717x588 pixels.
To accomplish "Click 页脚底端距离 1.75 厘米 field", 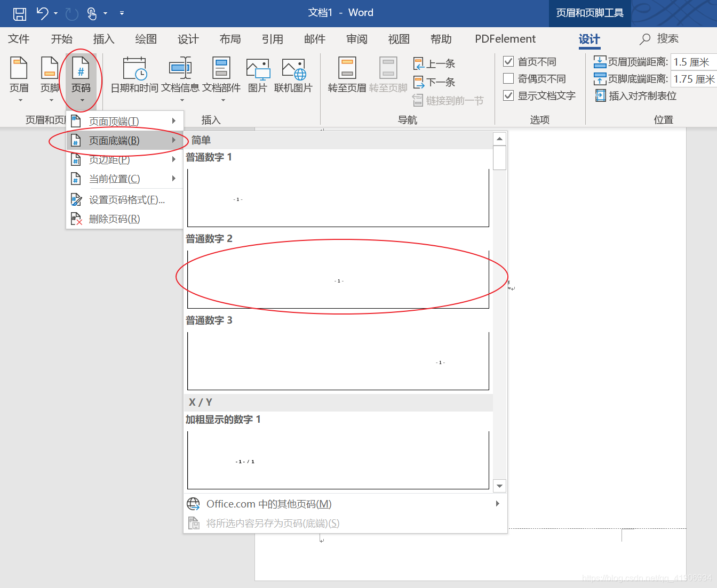I will click(694, 79).
